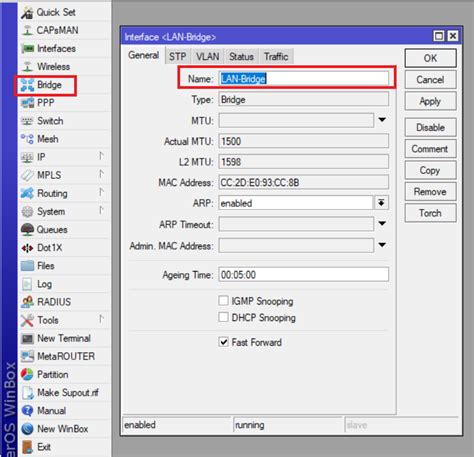Open the MetaROUTER menu icon

point(27,356)
